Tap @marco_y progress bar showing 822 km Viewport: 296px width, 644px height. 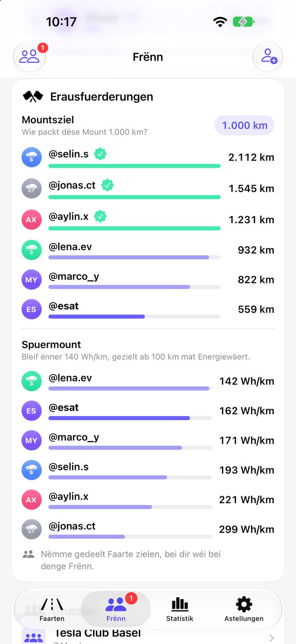[x=135, y=287]
